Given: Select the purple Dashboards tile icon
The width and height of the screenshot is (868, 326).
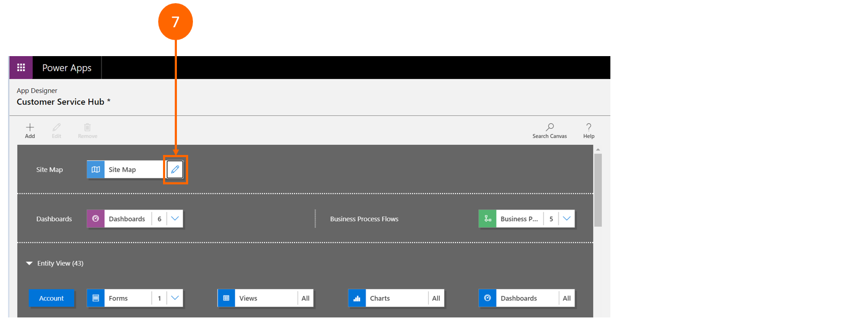Looking at the screenshot, I should pyautogui.click(x=96, y=219).
